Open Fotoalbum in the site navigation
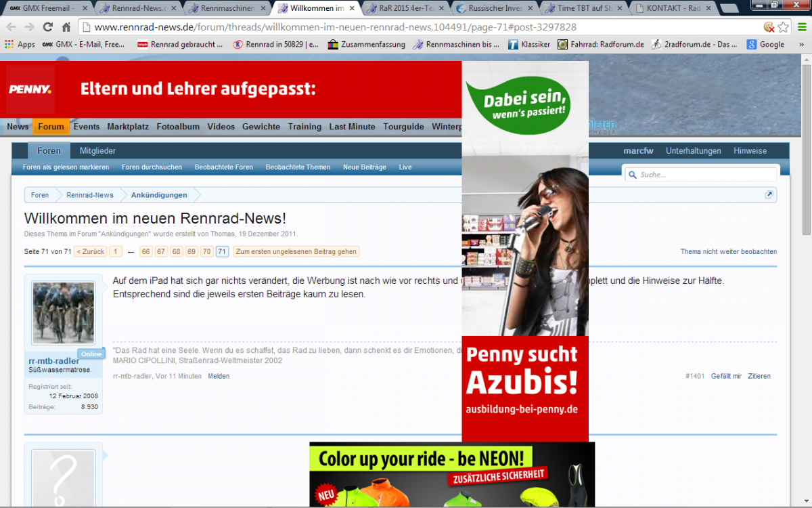812x508 pixels. (x=178, y=127)
